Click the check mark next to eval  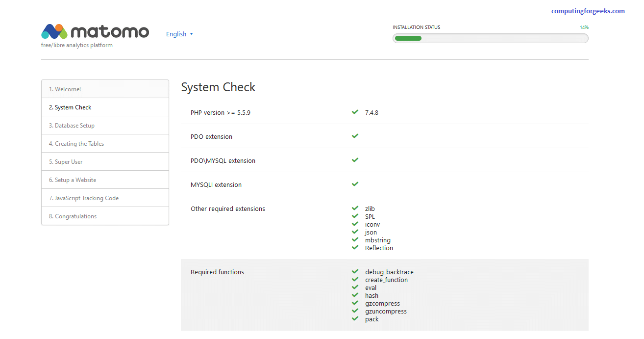[355, 287]
